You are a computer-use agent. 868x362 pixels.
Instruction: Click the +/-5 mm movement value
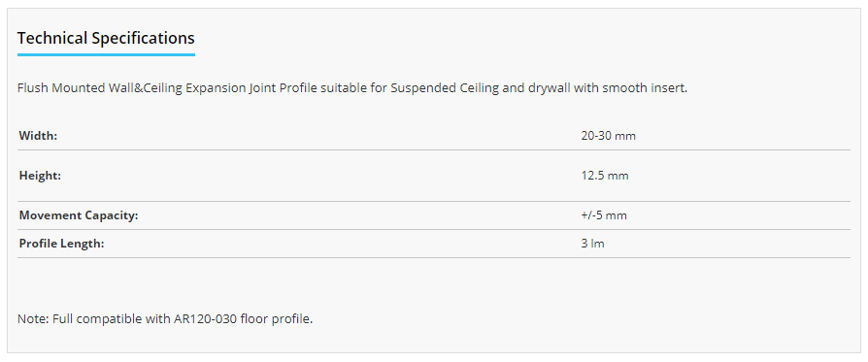(604, 215)
